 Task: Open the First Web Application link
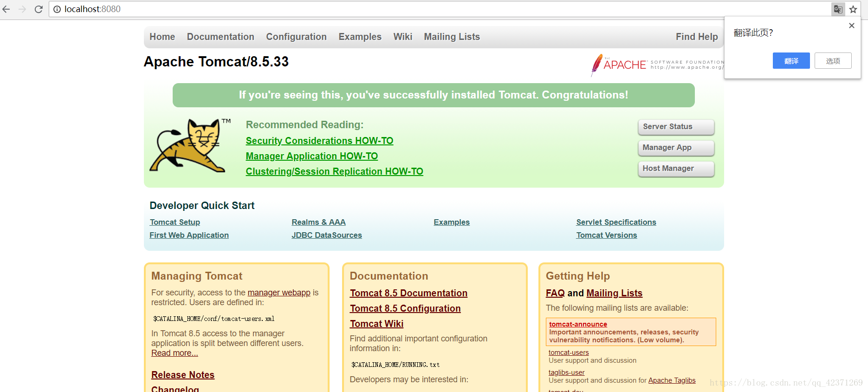[x=189, y=235]
